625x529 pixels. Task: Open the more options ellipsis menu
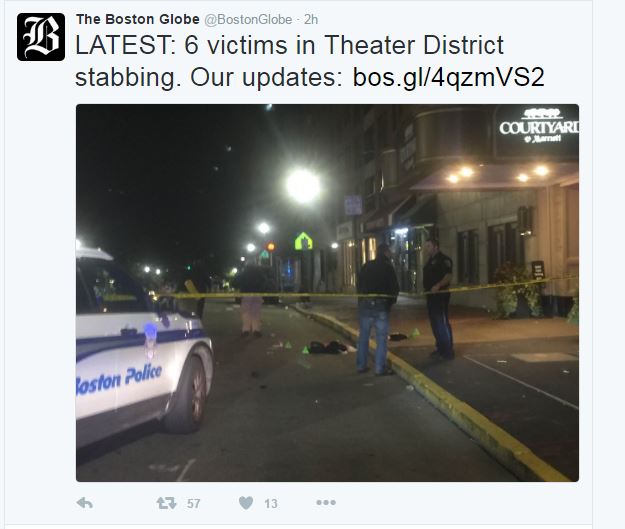326,503
